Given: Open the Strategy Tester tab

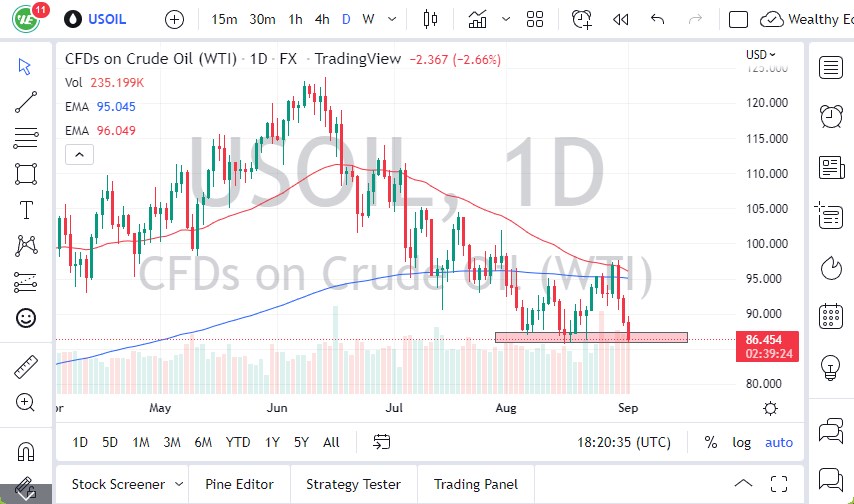Looking at the screenshot, I should 353,484.
